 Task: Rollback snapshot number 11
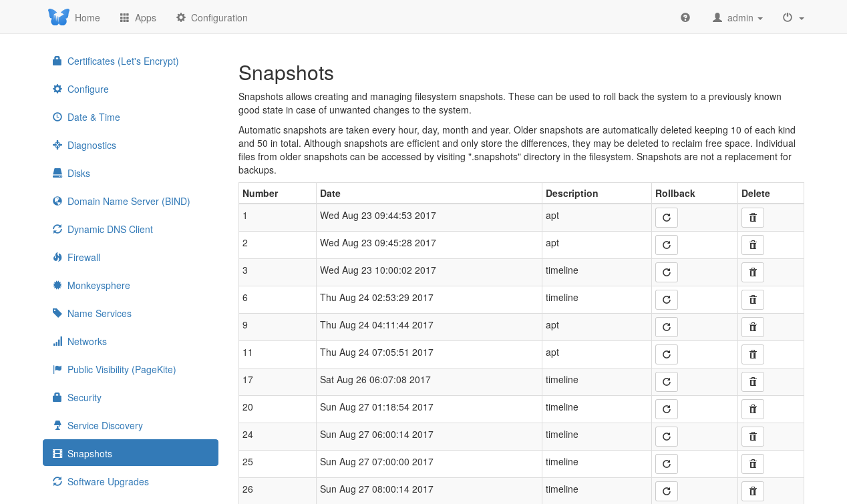pos(666,354)
